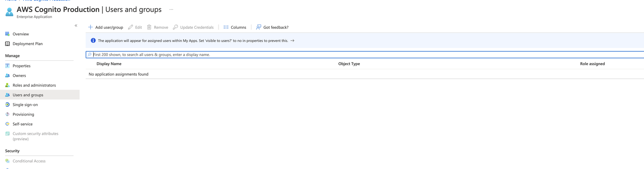
Task: Follow the arrow link in the info banner
Action: 292,41
